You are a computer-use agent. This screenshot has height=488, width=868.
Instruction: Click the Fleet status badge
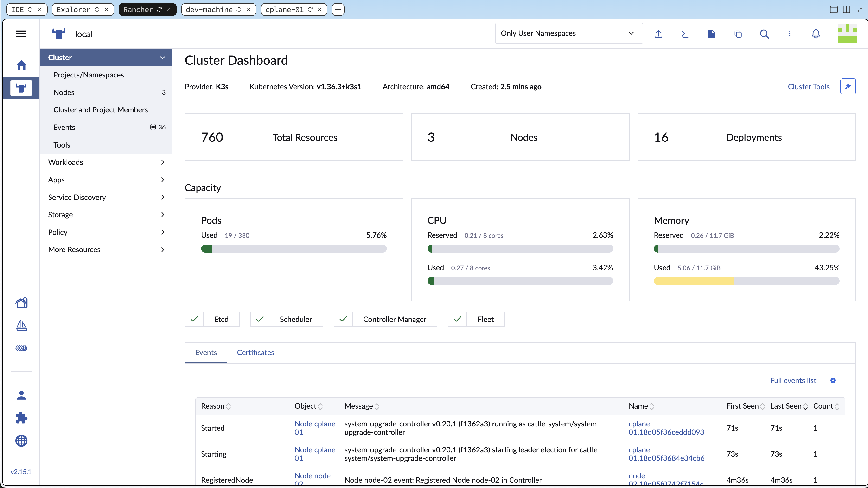(x=476, y=319)
